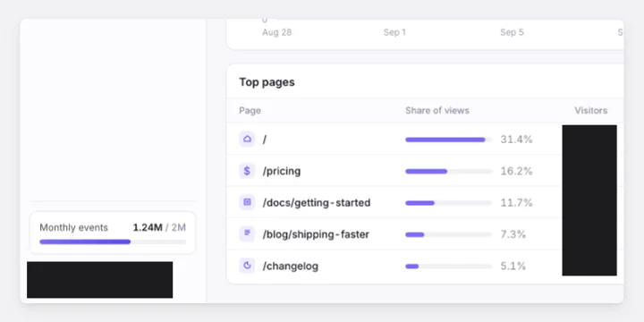This screenshot has width=644, height=322.
Task: Click the Visitors column header
Action: [x=590, y=111]
